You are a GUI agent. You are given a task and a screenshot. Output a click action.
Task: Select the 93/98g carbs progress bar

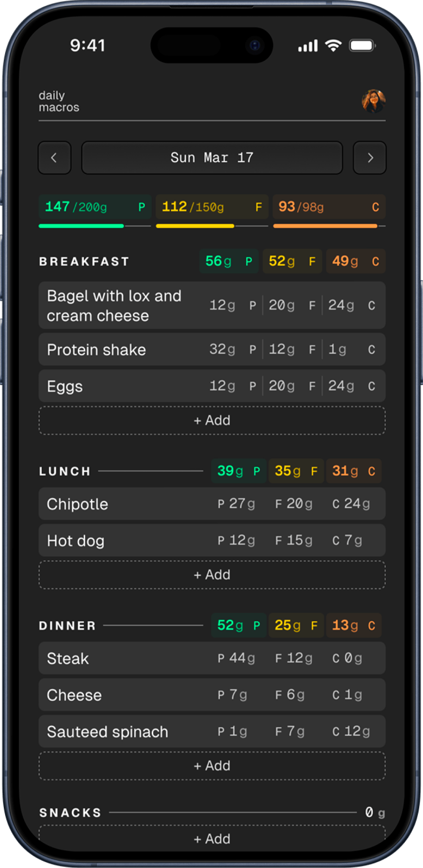[x=329, y=226]
